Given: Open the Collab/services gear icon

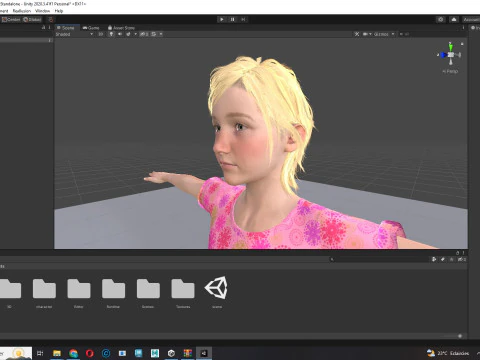Looking at the screenshot, I should (x=441, y=19).
